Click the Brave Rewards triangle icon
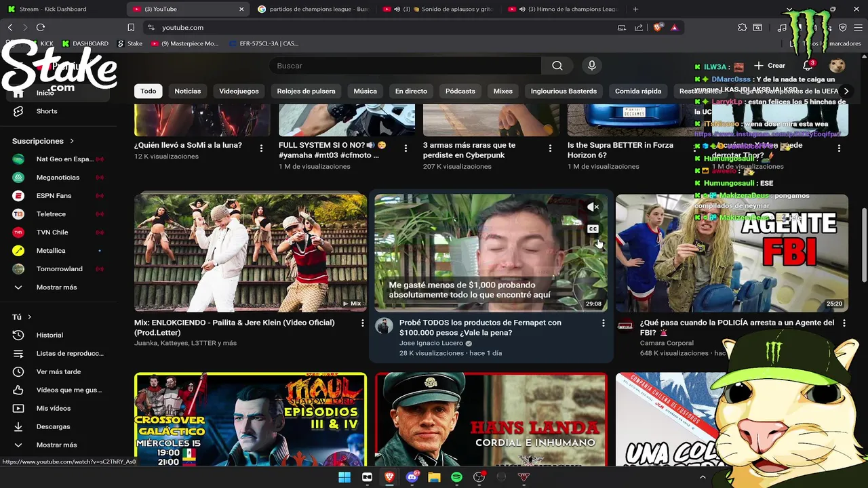Image resolution: width=868 pixels, height=488 pixels. (674, 28)
